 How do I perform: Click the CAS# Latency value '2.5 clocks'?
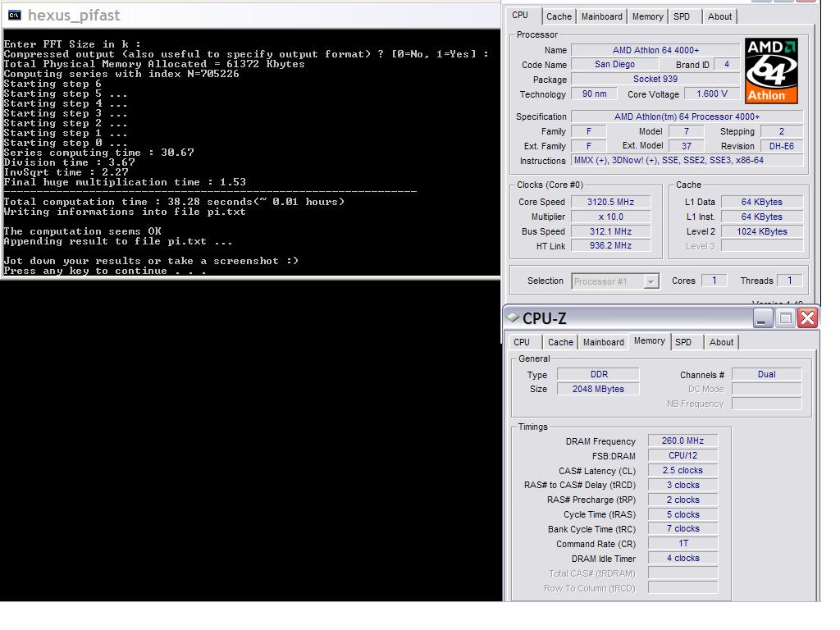pos(683,470)
